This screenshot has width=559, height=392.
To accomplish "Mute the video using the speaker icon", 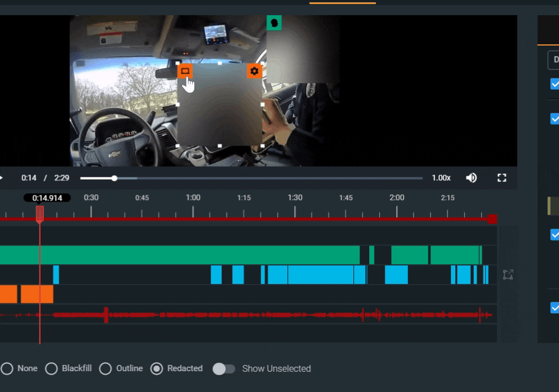I will (472, 177).
